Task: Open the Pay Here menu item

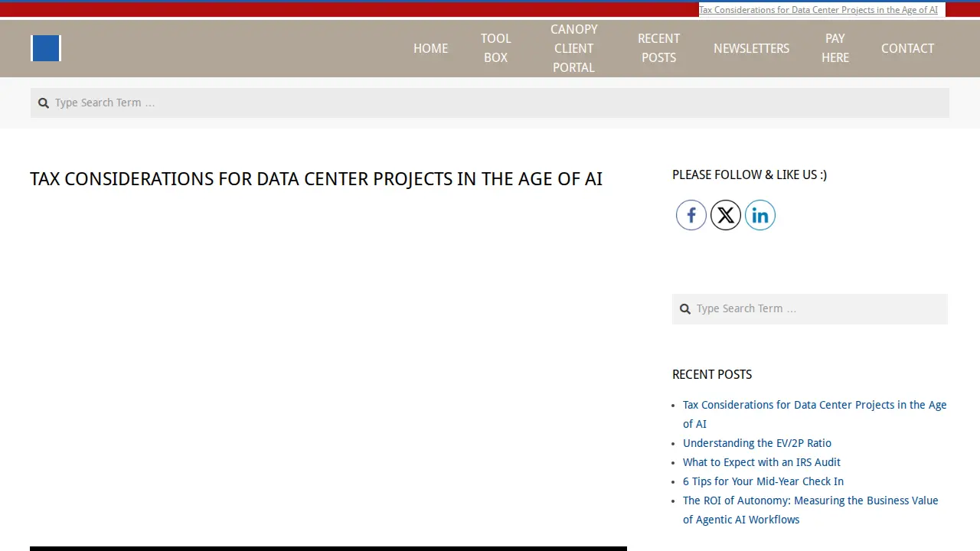Action: point(835,48)
